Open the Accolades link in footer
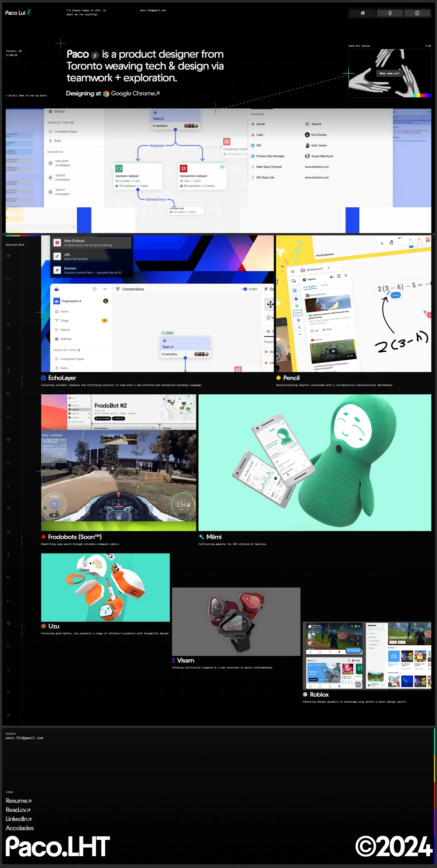This screenshot has height=868, width=437. [20, 828]
